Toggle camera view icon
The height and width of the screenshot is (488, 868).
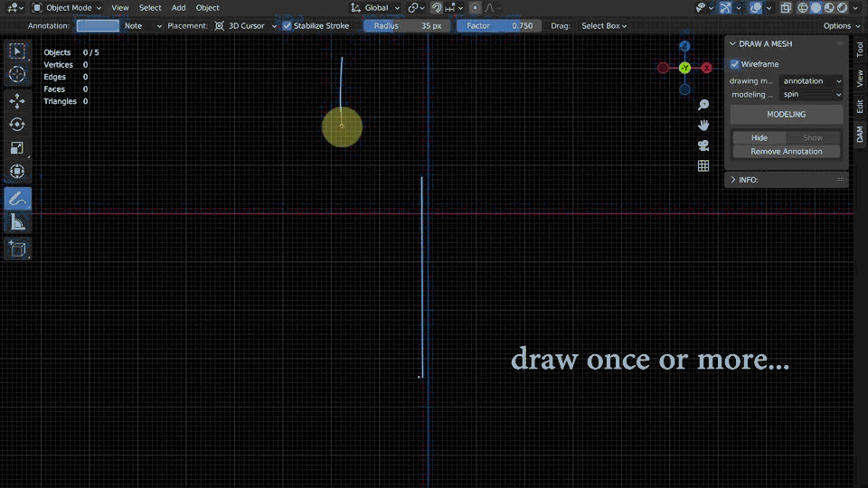tap(703, 145)
